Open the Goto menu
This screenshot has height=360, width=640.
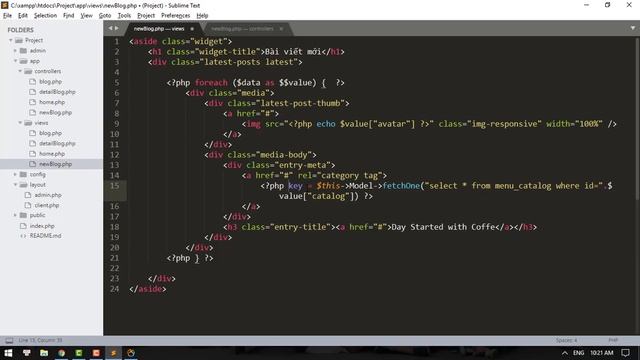click(x=105, y=16)
